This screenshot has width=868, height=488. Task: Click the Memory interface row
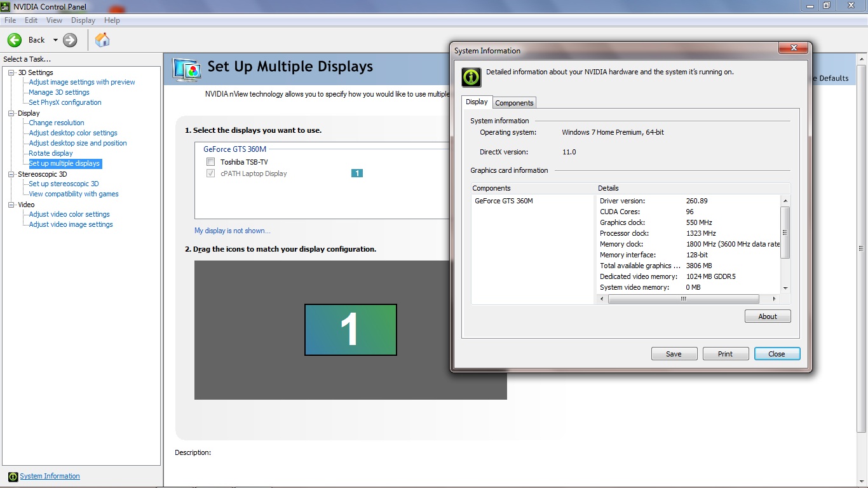pyautogui.click(x=689, y=255)
